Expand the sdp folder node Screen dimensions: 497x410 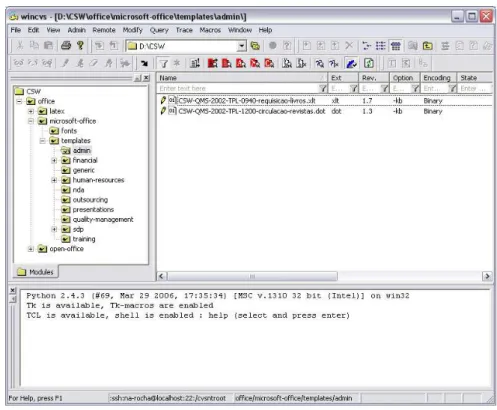click(54, 229)
